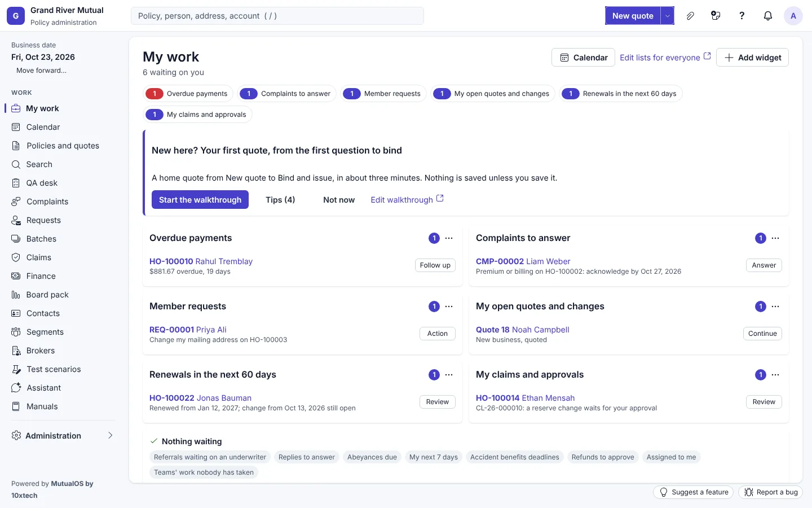The width and height of the screenshot is (812, 508).
Task: Click the Segments icon in the sidebar
Action: 16,332
